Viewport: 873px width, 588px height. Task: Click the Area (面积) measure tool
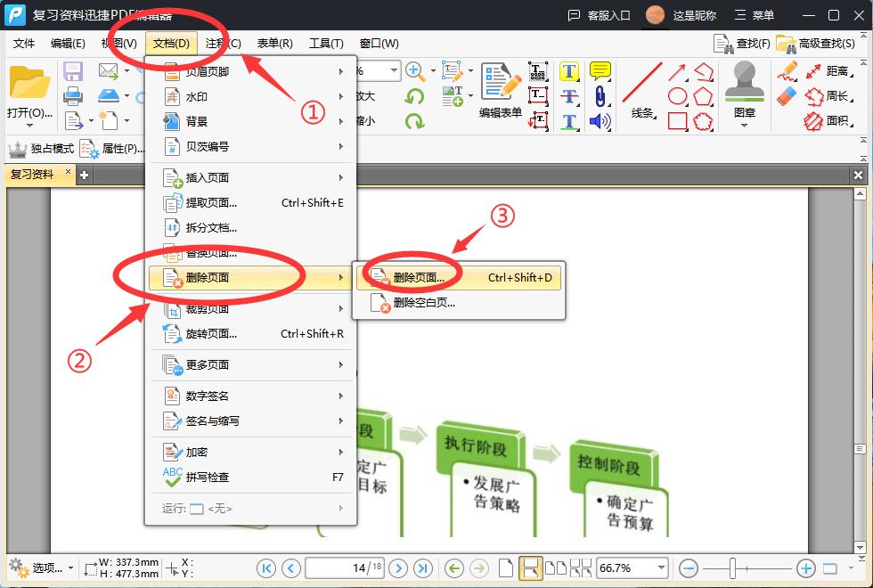828,121
